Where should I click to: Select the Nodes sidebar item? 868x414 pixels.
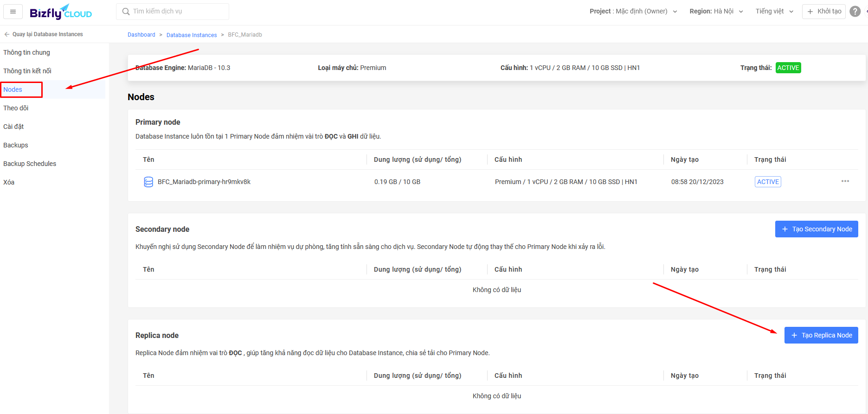(53, 89)
